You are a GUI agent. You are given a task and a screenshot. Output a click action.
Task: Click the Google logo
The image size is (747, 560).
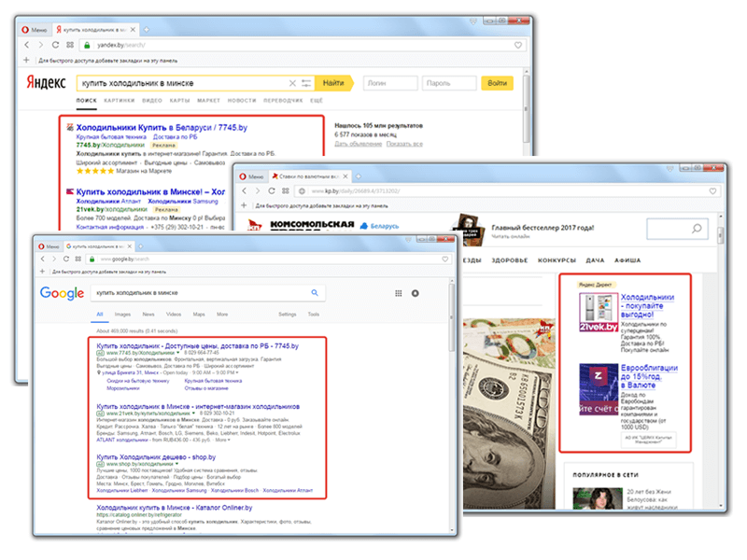(x=62, y=293)
